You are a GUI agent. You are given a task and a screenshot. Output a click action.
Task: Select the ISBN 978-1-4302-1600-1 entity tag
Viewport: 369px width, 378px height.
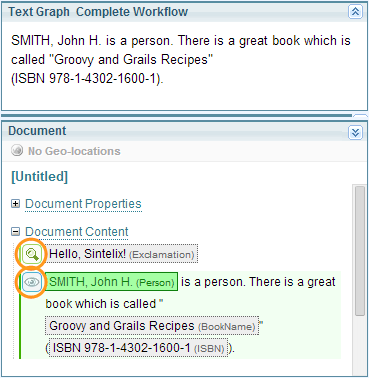click(138, 348)
